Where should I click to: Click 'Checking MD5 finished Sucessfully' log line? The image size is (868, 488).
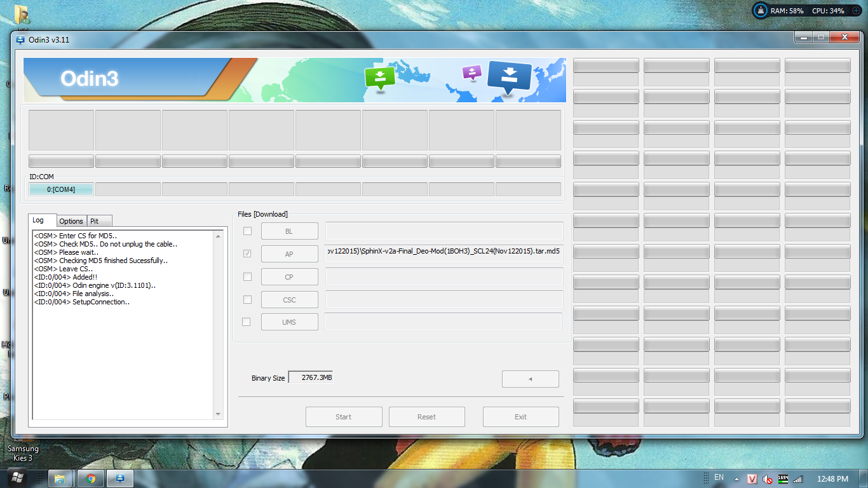(101, 261)
